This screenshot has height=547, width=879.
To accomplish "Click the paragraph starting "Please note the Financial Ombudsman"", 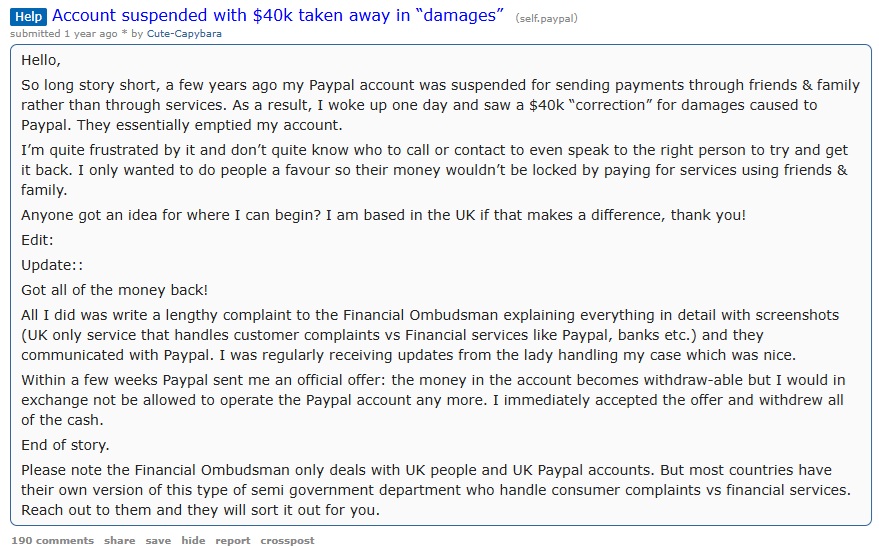I will point(436,490).
